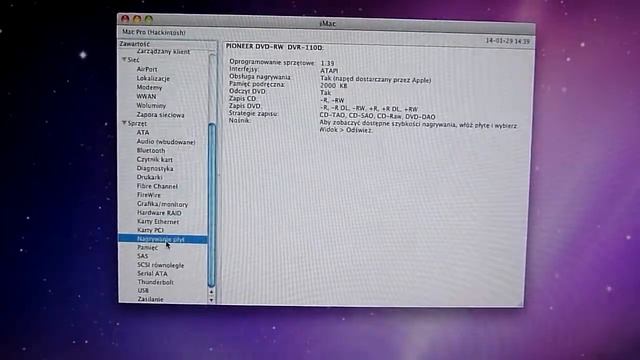Screen dimensions: 640x360
Task: Select Thunderbolt in the sidebar
Action: point(156,282)
